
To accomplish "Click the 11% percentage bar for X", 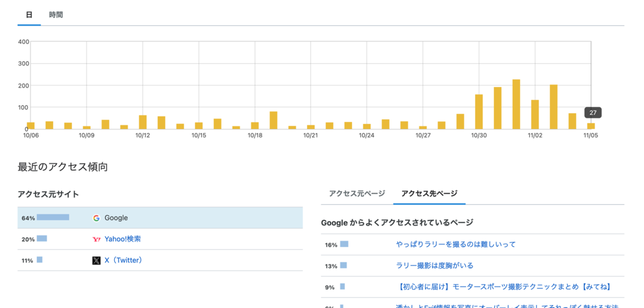I will pos(40,260).
